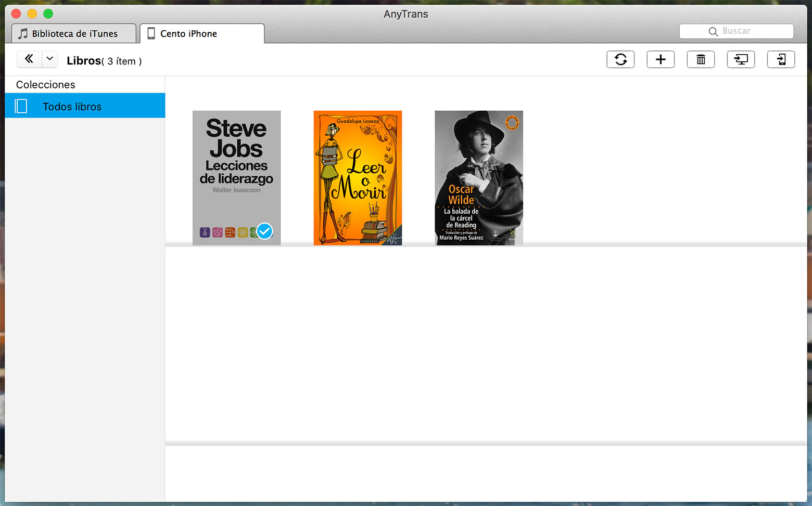Open the category dropdown arrow beside Libros

pyautogui.click(x=50, y=59)
